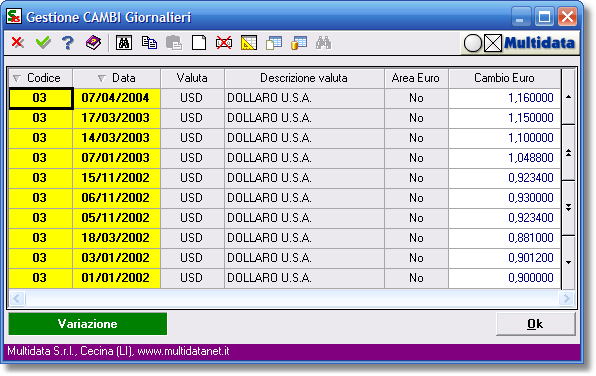Click the copy documents toolbar icon
The height and width of the screenshot is (376, 596).
click(x=149, y=43)
